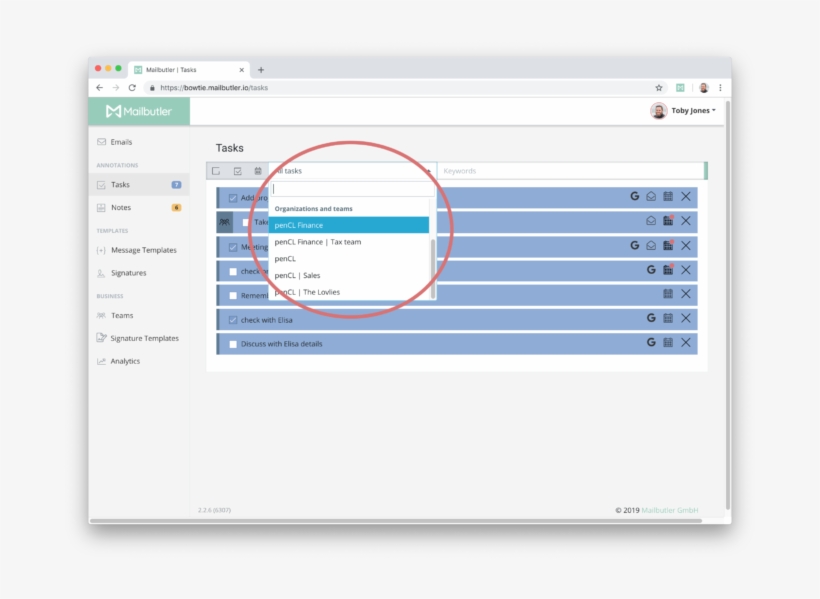The height and width of the screenshot is (599, 820).
Task: Bookmark this page with the star icon
Action: (659, 88)
